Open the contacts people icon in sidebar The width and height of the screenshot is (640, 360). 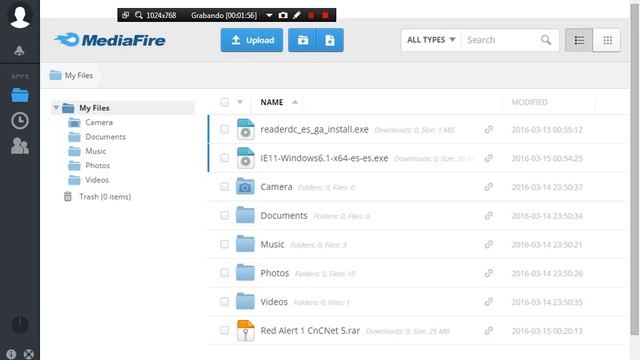pyautogui.click(x=20, y=146)
